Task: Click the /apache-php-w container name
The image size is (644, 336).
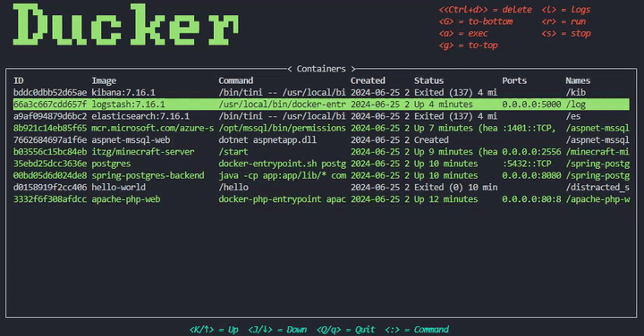Action: tap(597, 199)
